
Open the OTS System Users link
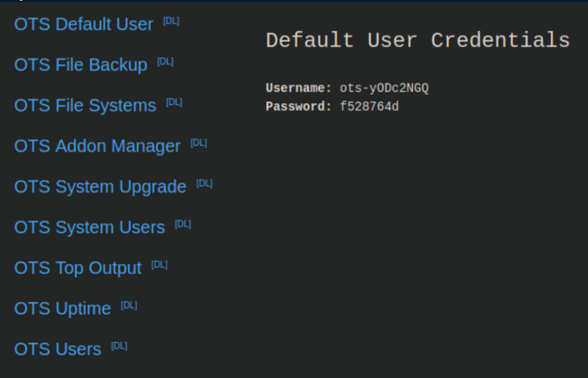tap(89, 228)
